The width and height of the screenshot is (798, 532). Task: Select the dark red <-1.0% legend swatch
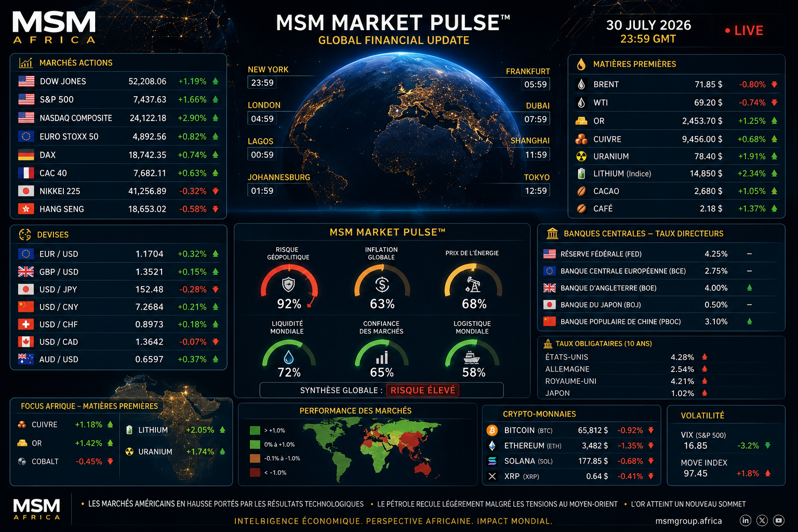255,472
